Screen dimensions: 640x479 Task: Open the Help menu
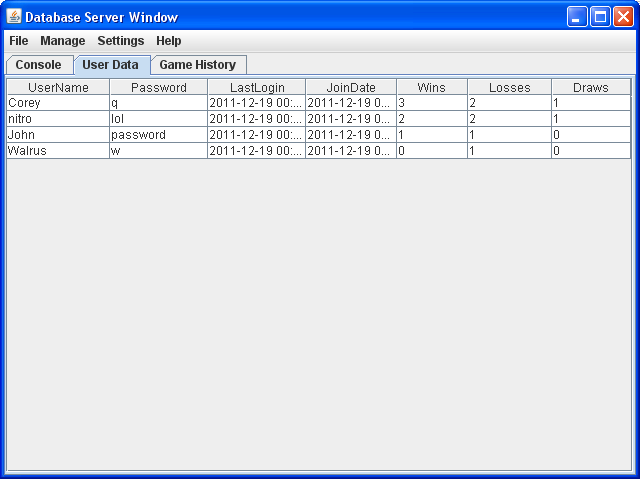(169, 41)
